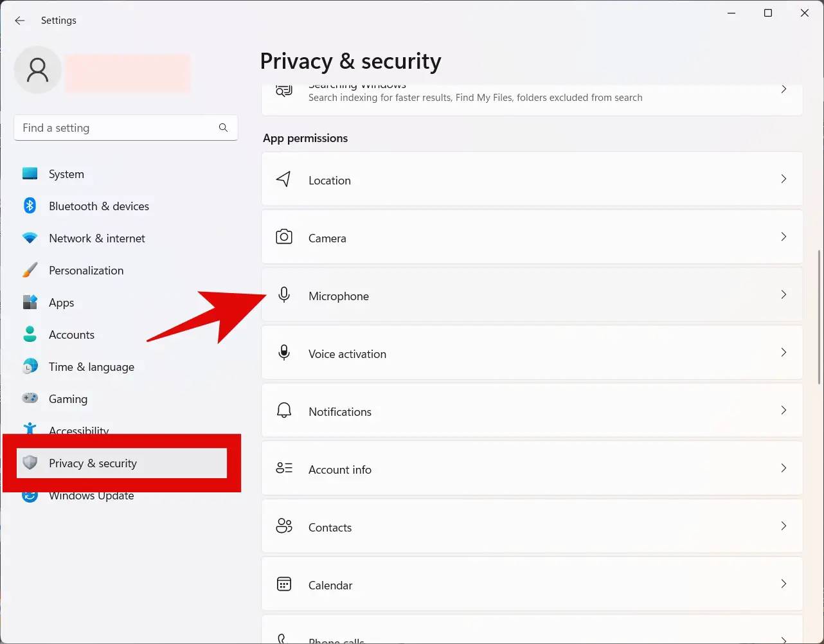Screen dimensions: 824x644
Task: Expand Account info row chevron
Action: (x=784, y=468)
